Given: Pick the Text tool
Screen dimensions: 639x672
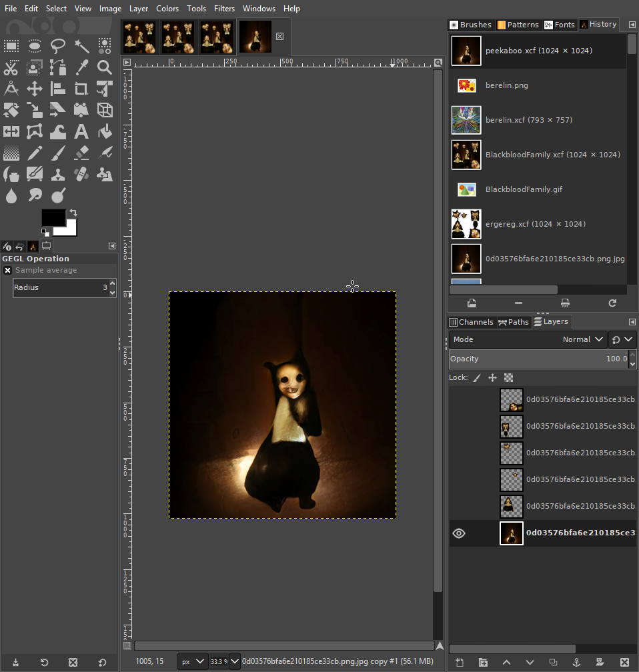Looking at the screenshot, I should [81, 131].
